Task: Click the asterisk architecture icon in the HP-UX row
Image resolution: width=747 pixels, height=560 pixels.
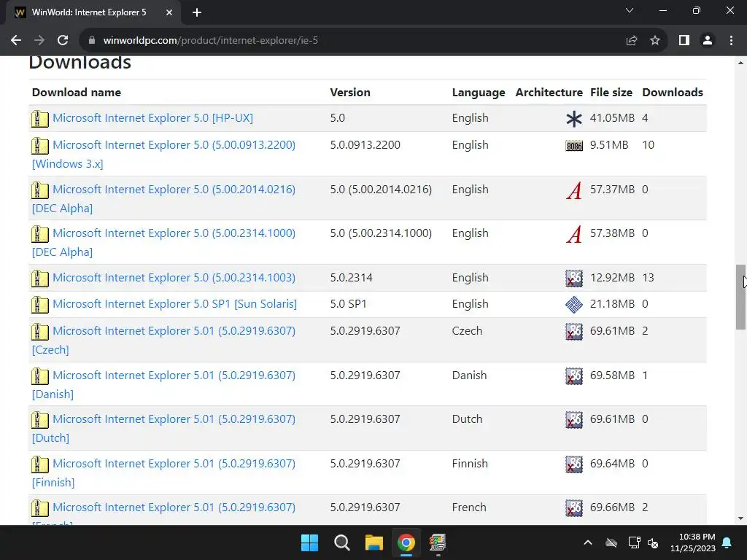Action: [x=574, y=119]
